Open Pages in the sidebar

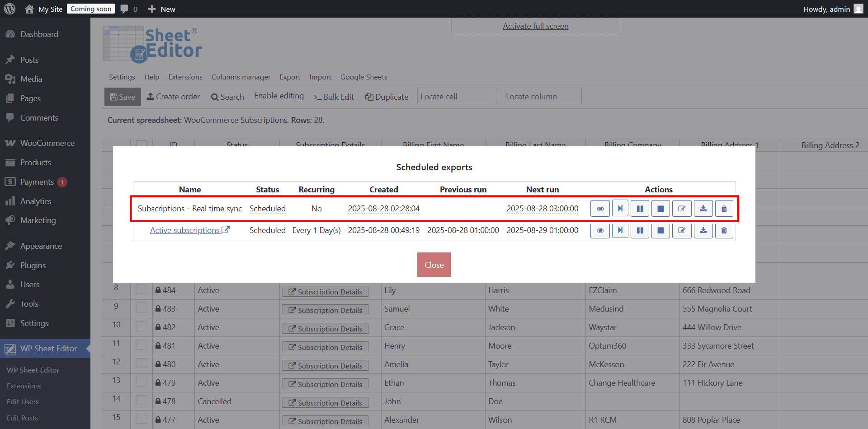pyautogui.click(x=45, y=98)
